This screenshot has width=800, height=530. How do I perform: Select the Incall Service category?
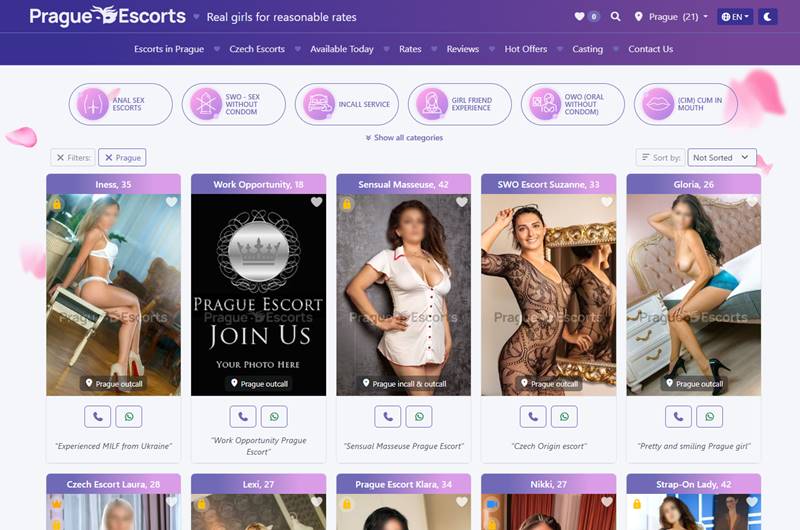click(346, 104)
